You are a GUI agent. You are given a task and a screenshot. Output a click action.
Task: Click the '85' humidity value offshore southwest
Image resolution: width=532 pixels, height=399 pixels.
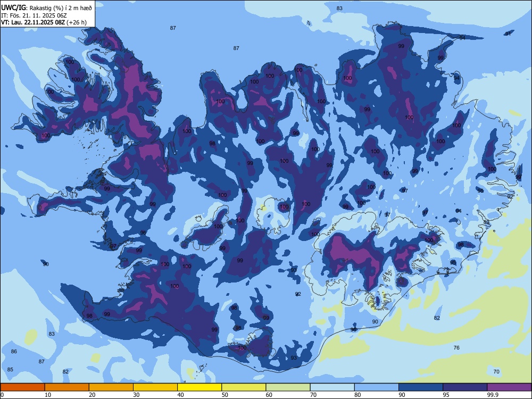pyautogui.click(x=10, y=370)
